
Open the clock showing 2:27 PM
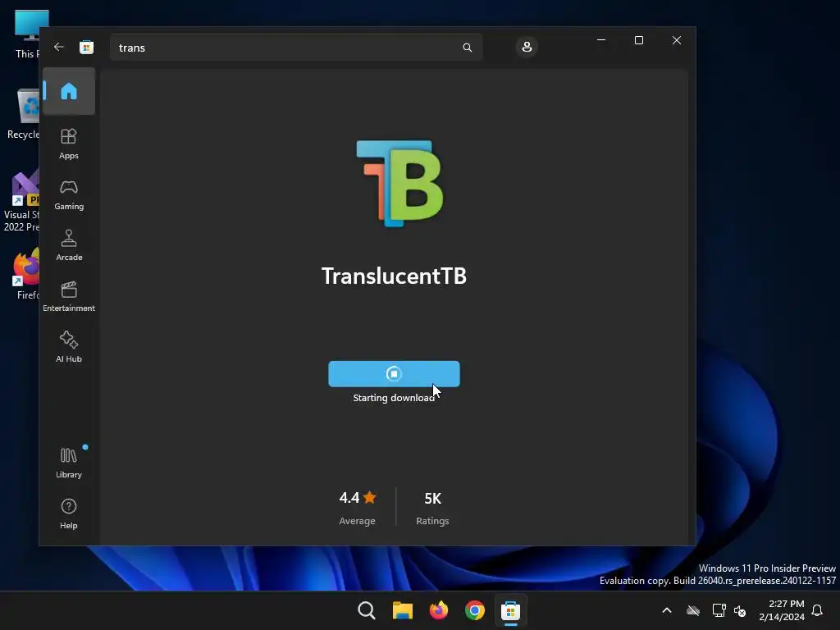point(782,610)
